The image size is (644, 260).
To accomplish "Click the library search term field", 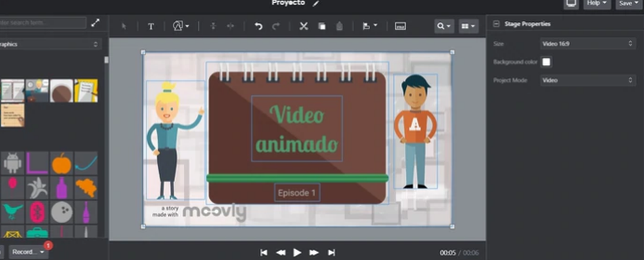I will click(x=43, y=23).
